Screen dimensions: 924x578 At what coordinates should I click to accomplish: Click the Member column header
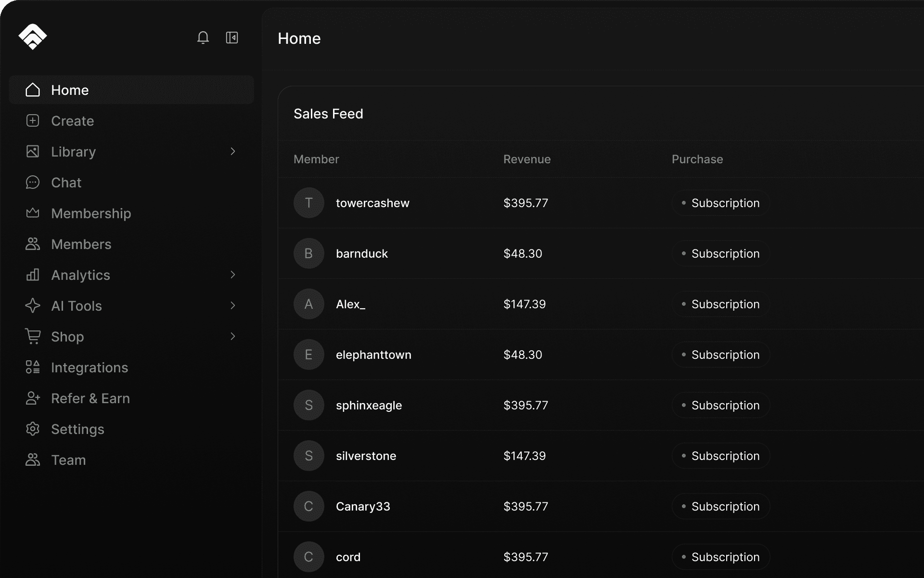(316, 159)
